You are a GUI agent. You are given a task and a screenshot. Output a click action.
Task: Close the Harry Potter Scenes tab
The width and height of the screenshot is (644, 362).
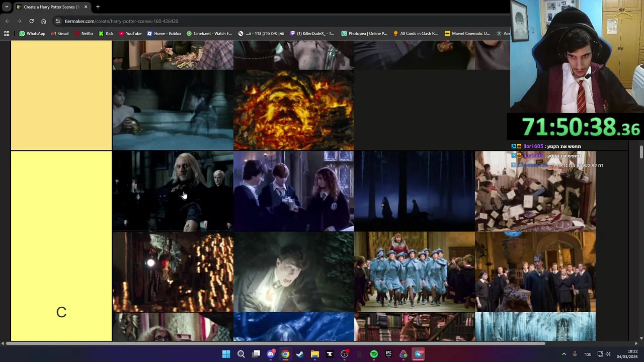click(x=86, y=7)
